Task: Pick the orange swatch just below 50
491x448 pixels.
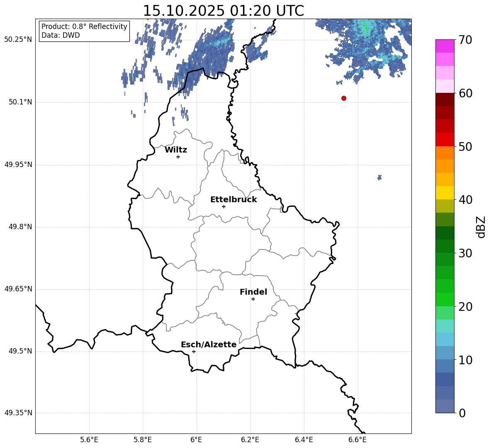Action: pyautogui.click(x=445, y=153)
